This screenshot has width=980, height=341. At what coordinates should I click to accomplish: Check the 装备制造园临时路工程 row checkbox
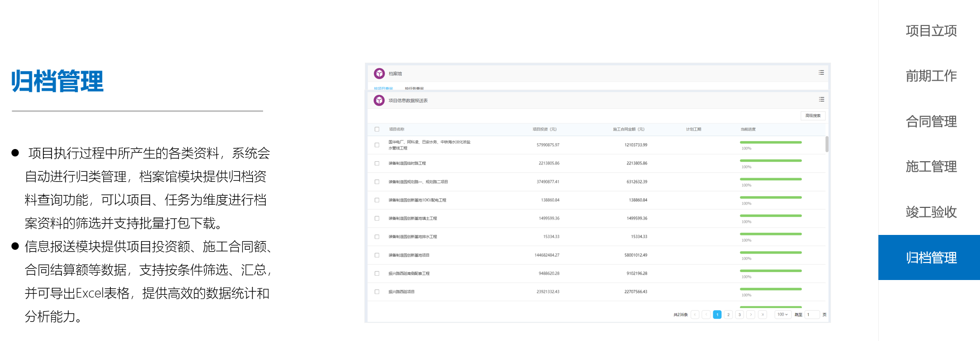click(377, 163)
